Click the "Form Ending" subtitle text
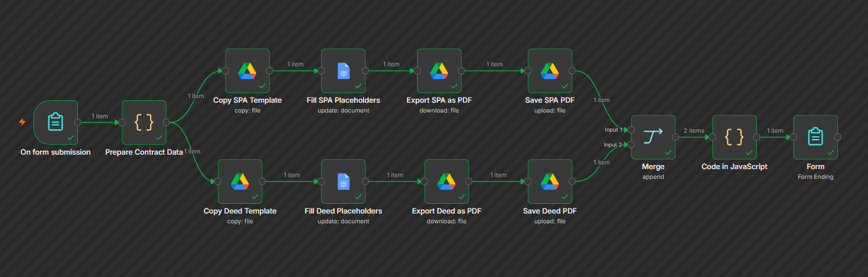868x277 pixels. [x=815, y=177]
